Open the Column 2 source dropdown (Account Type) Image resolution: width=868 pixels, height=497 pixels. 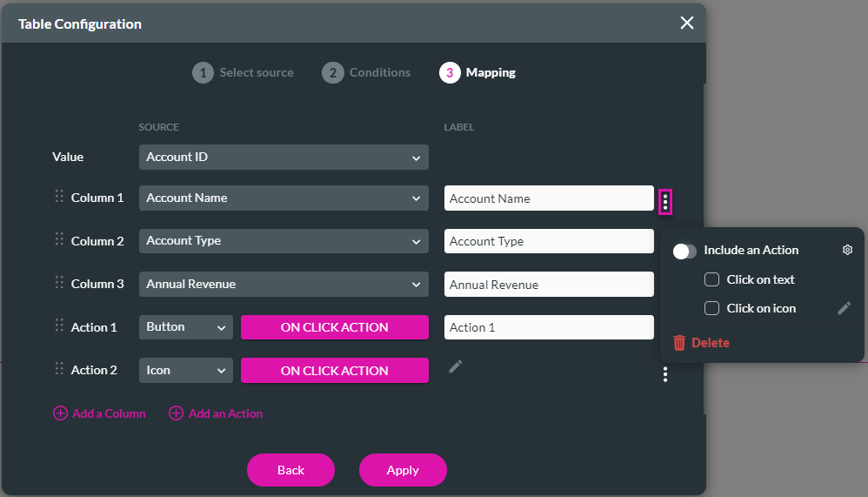point(284,241)
